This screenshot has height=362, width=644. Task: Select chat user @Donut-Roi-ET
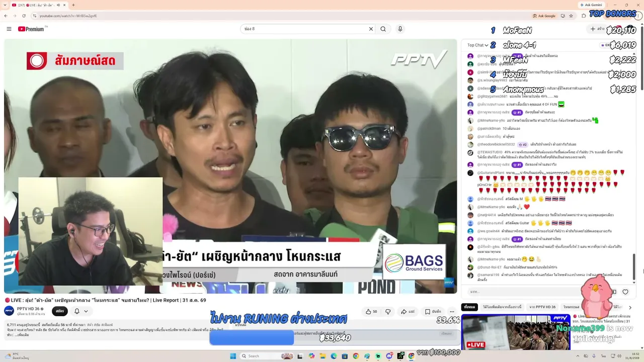[x=490, y=267]
